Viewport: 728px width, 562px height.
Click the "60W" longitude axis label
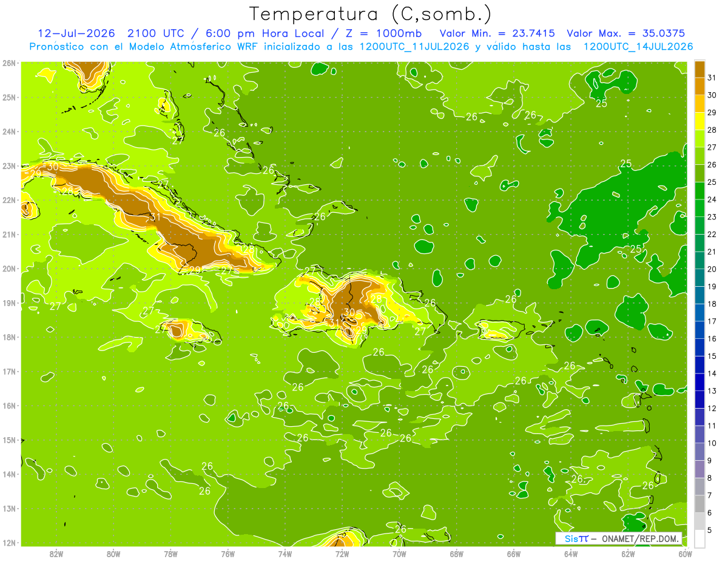[x=686, y=554]
